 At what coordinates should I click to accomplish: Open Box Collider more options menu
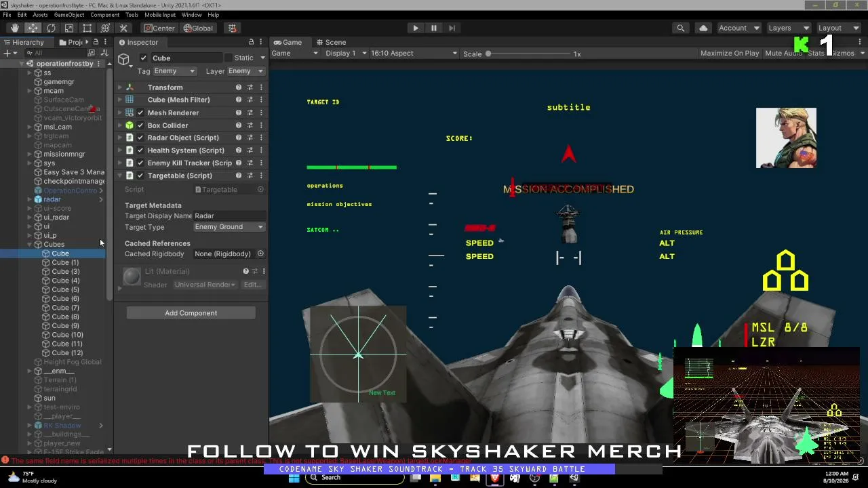261,125
